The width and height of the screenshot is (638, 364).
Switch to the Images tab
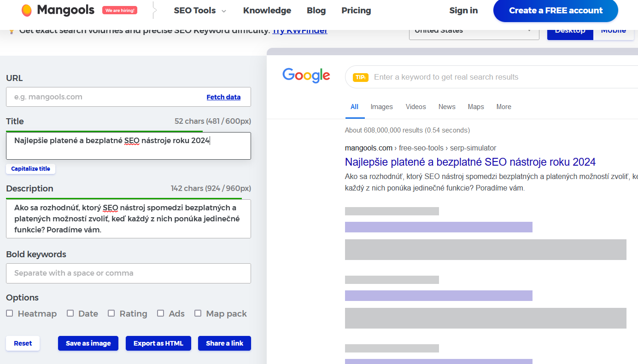[382, 107]
